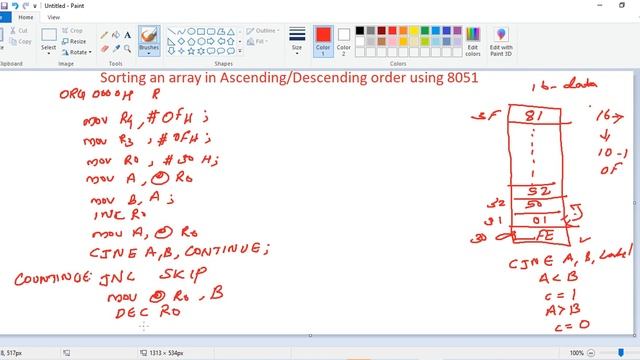Choose the pink (rose) color swatch
Image resolution: width=640 pixels, height=360 pixels.
[392, 41]
